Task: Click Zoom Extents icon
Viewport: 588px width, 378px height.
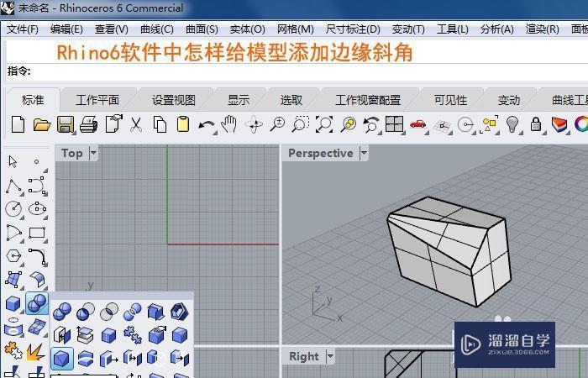Action: 324,124
